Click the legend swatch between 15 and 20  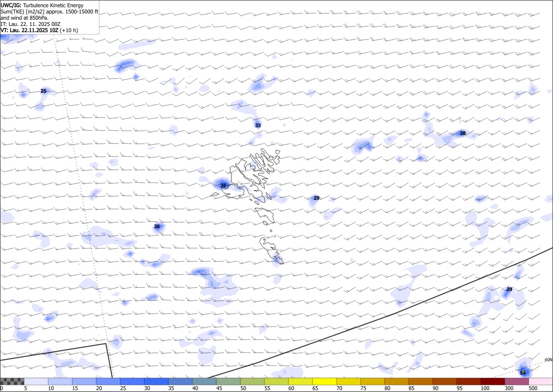pos(84,381)
